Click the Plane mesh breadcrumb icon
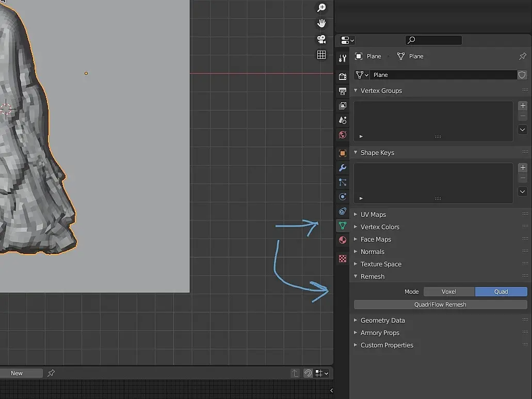The height and width of the screenshot is (399, 532). pyautogui.click(x=401, y=56)
